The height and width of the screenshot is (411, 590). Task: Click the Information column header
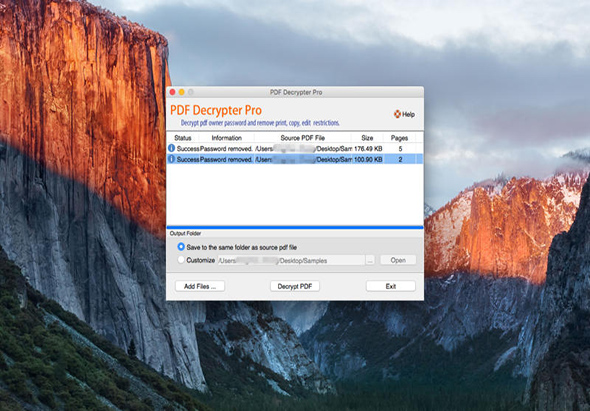click(x=227, y=138)
